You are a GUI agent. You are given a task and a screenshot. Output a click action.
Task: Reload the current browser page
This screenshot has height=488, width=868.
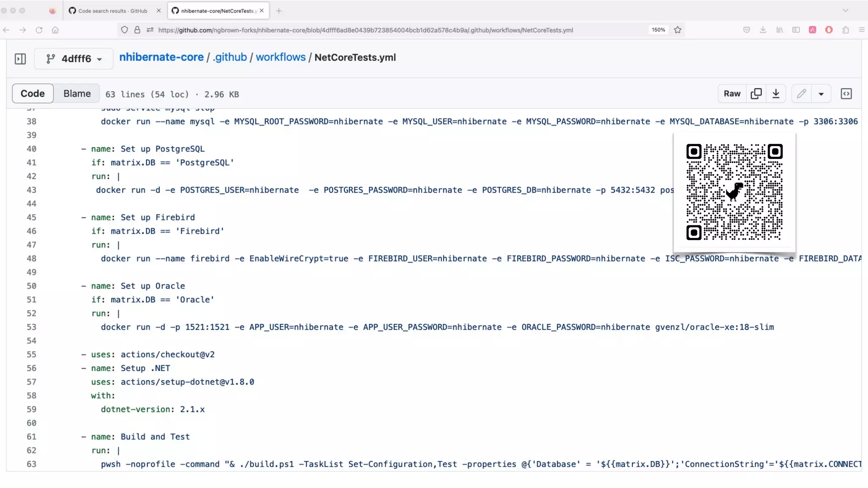pos(39,30)
